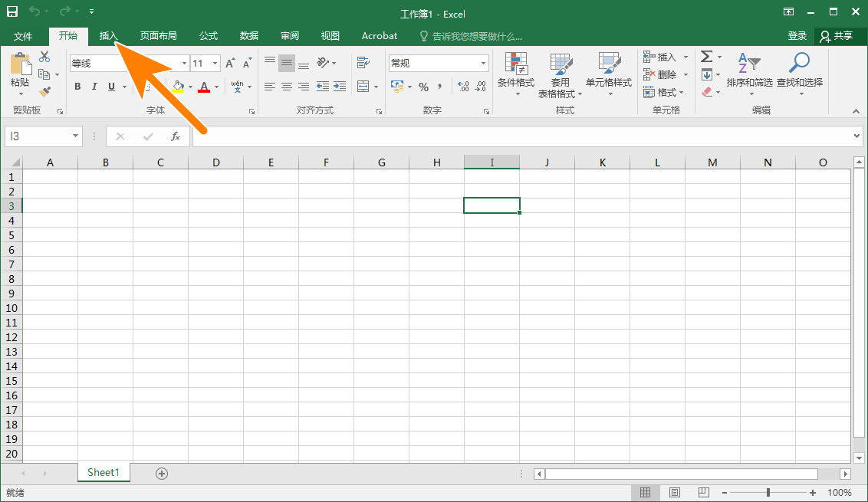The width and height of the screenshot is (868, 502).
Task: Apply yellow fill color bucket
Action: tap(178, 87)
